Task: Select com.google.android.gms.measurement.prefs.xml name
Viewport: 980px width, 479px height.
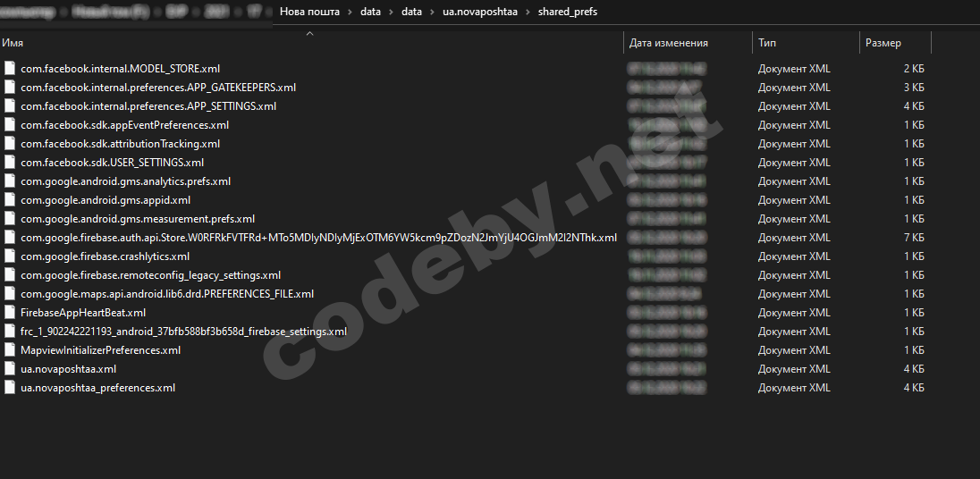Action: click(x=138, y=219)
